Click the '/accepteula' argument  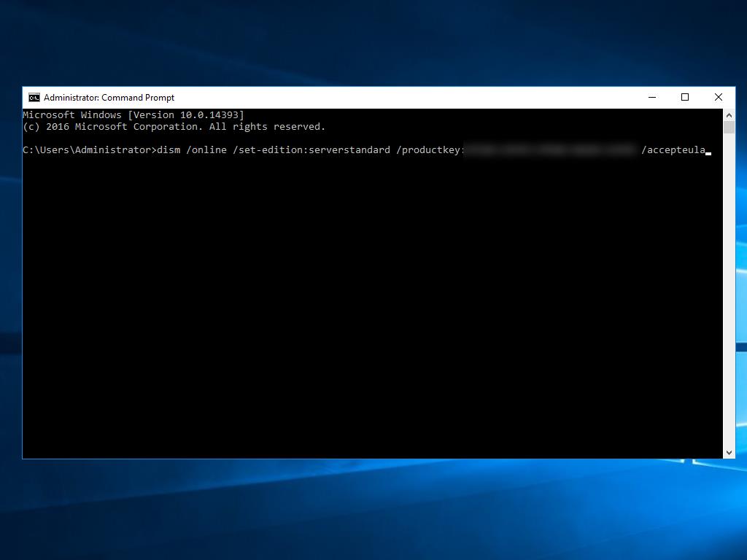click(x=673, y=150)
